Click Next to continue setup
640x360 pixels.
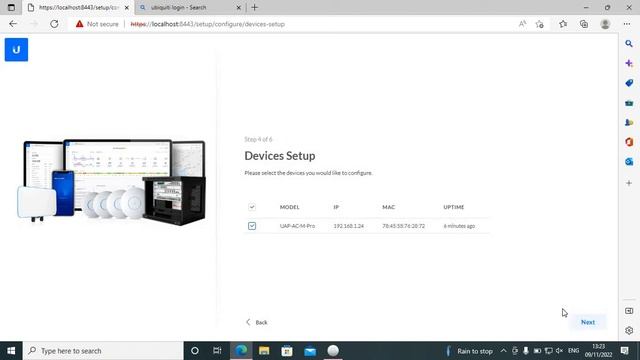click(x=588, y=322)
